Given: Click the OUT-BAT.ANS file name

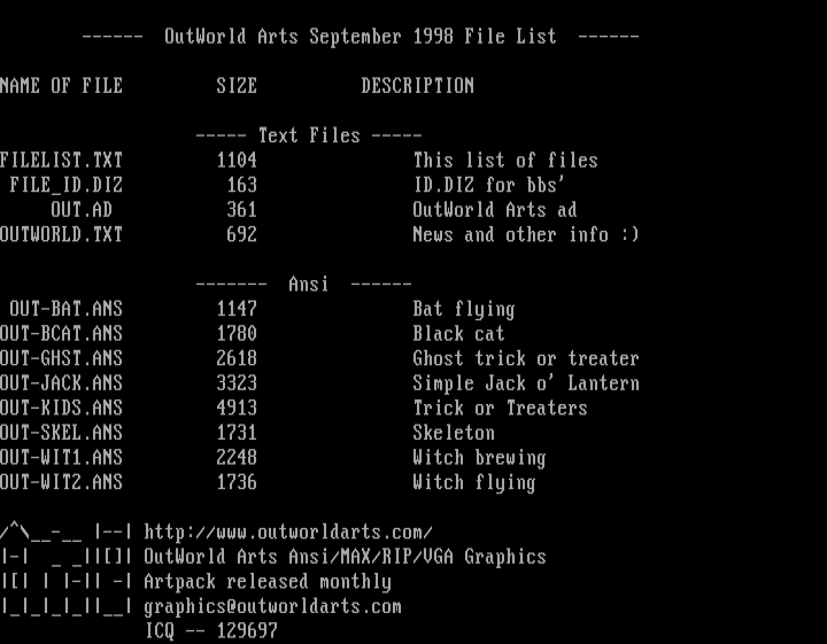Looking at the screenshot, I should pos(66,309).
